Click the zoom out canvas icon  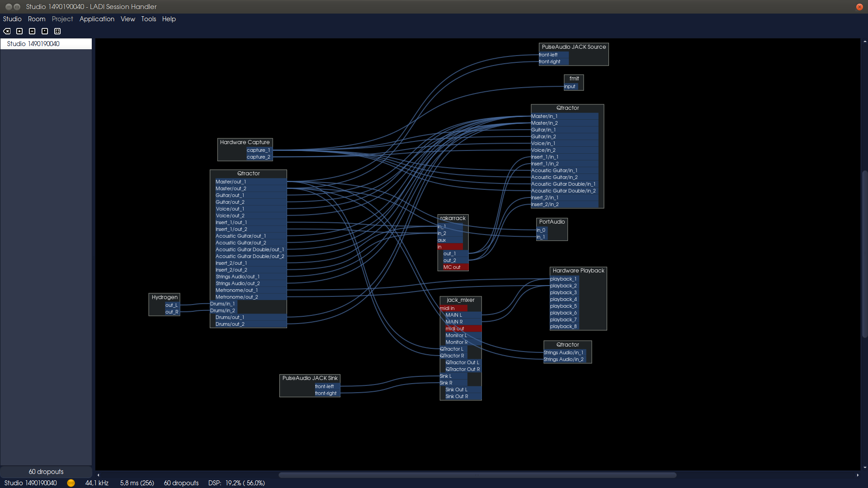pyautogui.click(x=32, y=31)
